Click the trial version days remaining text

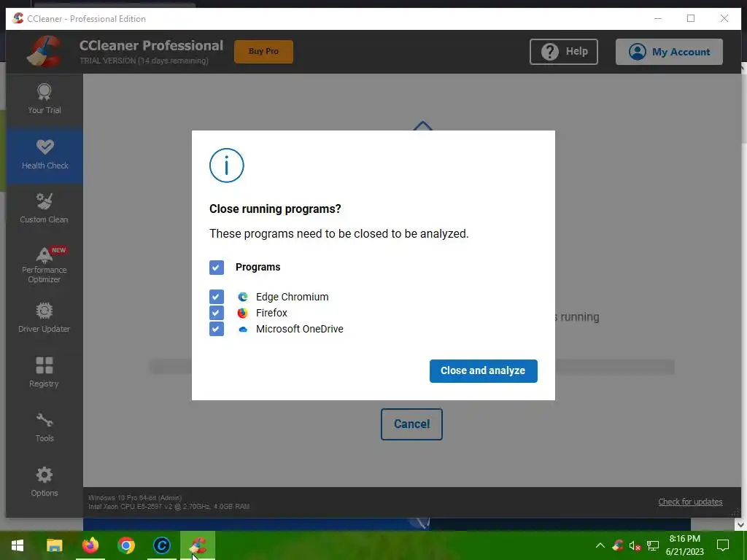click(x=144, y=61)
